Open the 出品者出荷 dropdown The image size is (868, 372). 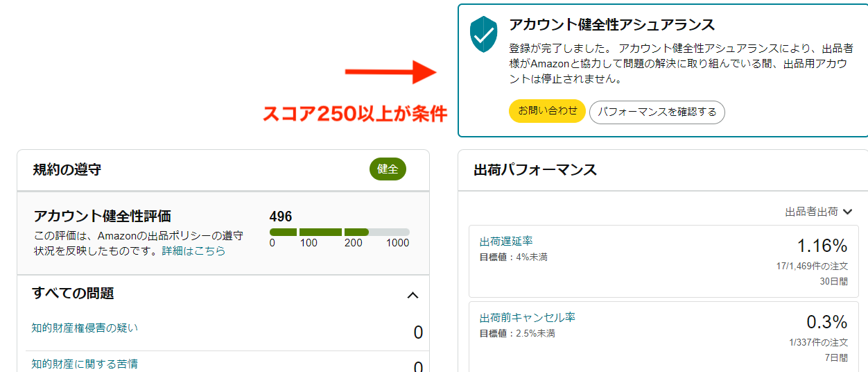pos(818,212)
